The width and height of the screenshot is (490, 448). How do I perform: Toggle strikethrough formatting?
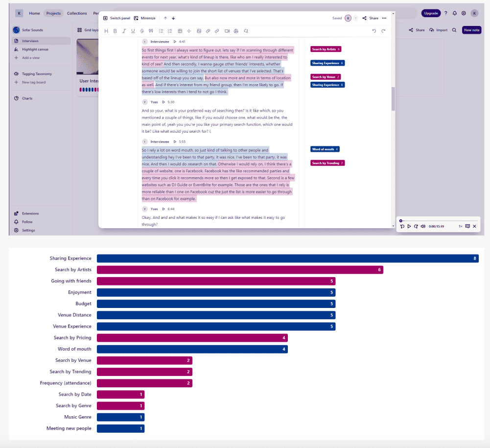(x=142, y=31)
